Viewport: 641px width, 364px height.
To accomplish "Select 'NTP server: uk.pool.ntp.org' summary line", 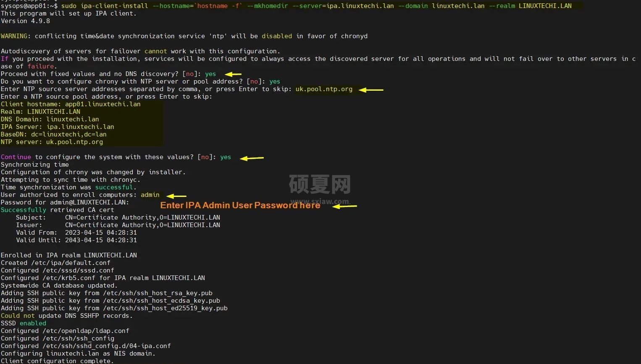I will point(52,142).
